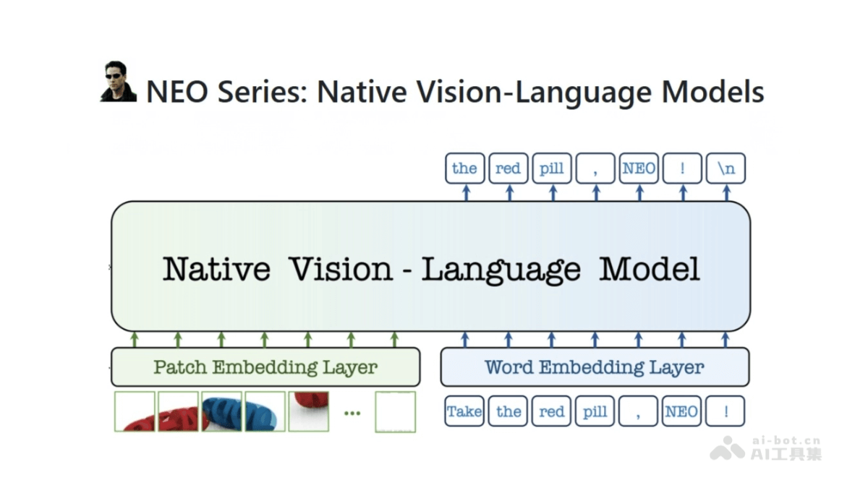The height and width of the screenshot is (488, 868).
Task: Click the 'red' input token in bottom row
Action: (551, 411)
